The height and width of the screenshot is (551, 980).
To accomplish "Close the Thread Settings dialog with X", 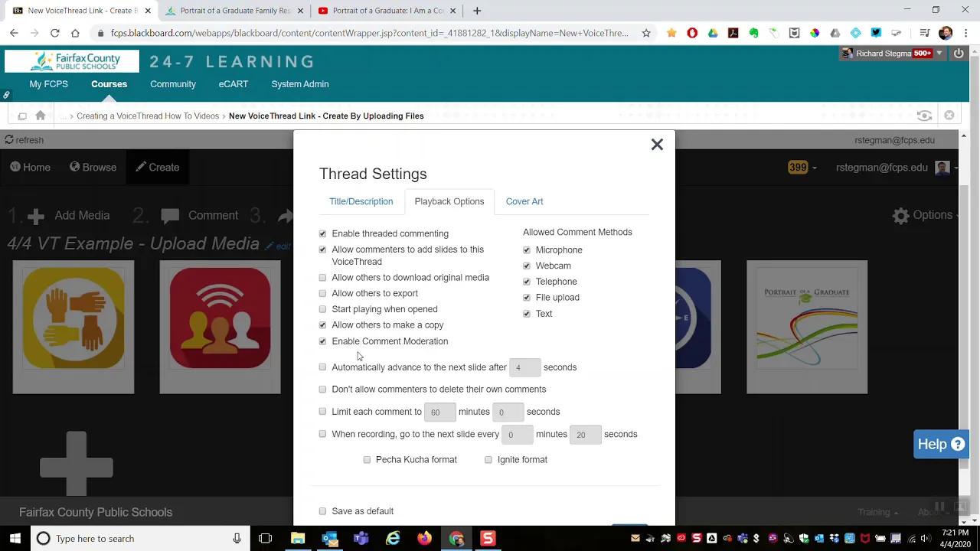I will pos(657,145).
